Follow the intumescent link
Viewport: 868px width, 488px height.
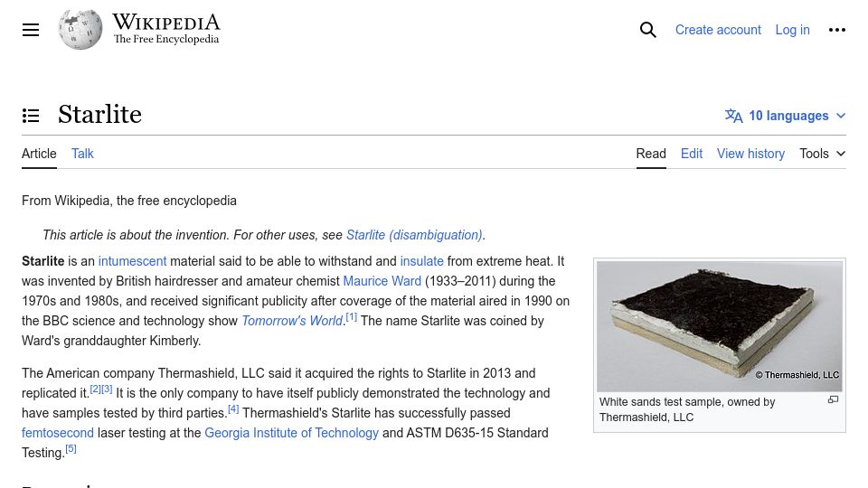pos(132,261)
